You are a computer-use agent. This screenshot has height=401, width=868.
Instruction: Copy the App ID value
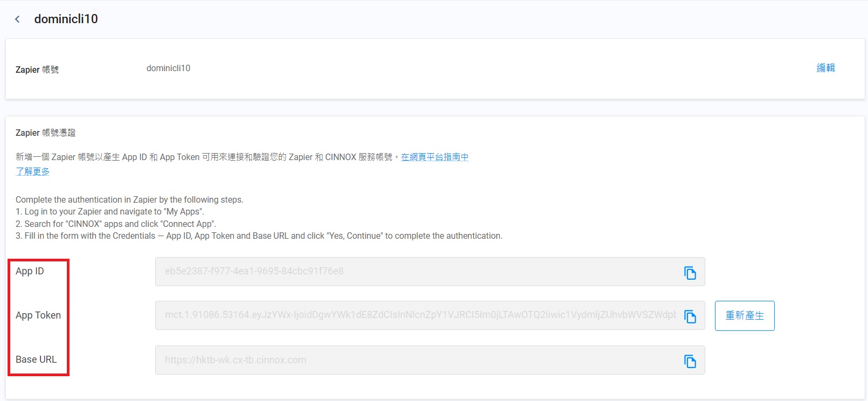[690, 273]
